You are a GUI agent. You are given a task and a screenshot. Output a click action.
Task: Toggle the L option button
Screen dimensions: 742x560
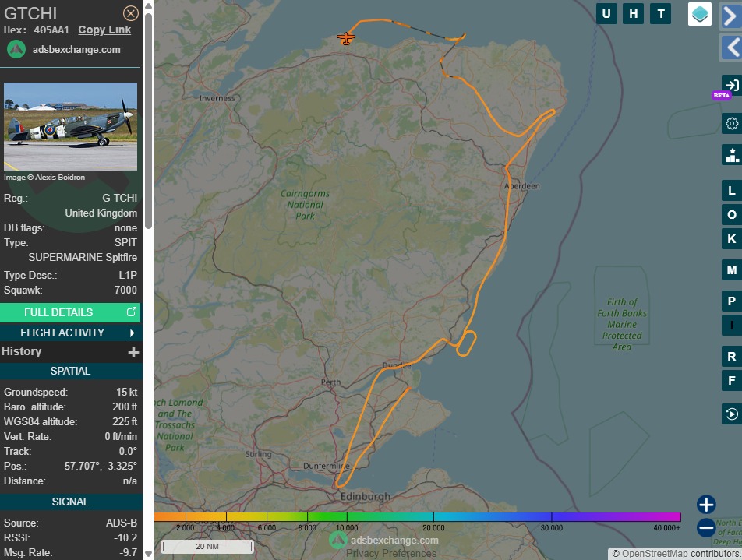click(731, 191)
